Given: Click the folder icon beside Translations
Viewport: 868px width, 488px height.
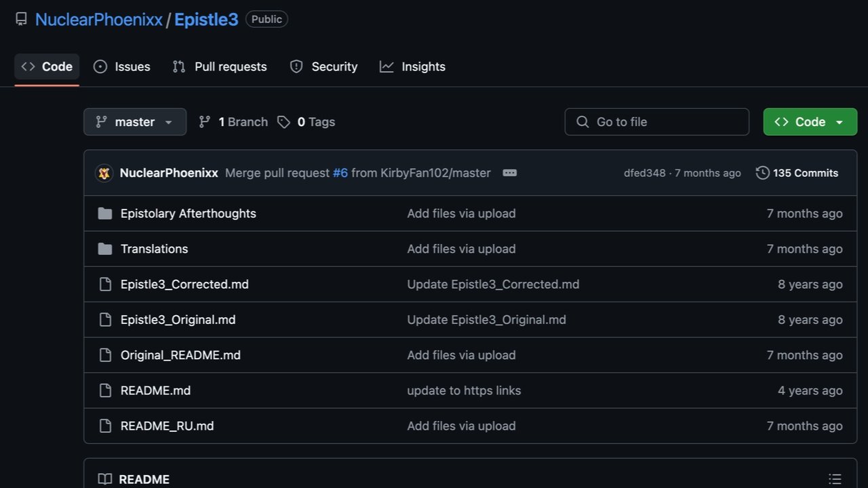Looking at the screenshot, I should 105,249.
